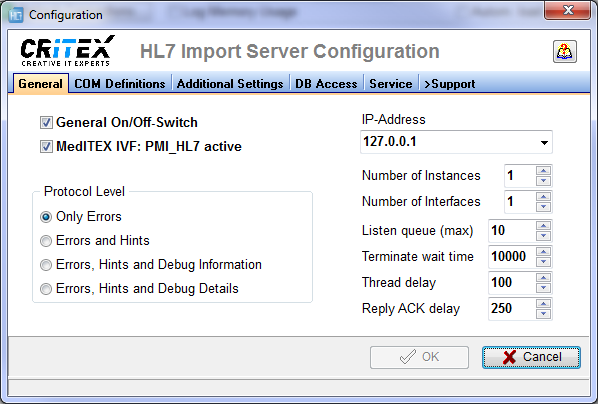Click the Terminate wait time label

tap(418, 257)
